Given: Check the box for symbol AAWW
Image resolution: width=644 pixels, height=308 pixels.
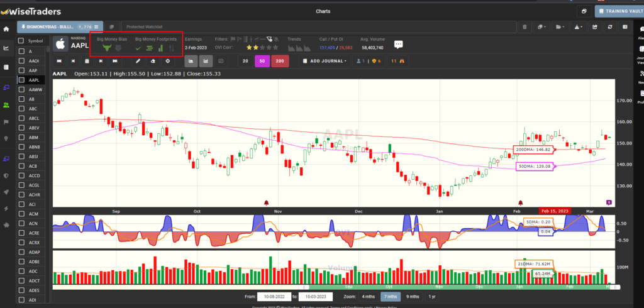Looking at the screenshot, I should point(21,89).
